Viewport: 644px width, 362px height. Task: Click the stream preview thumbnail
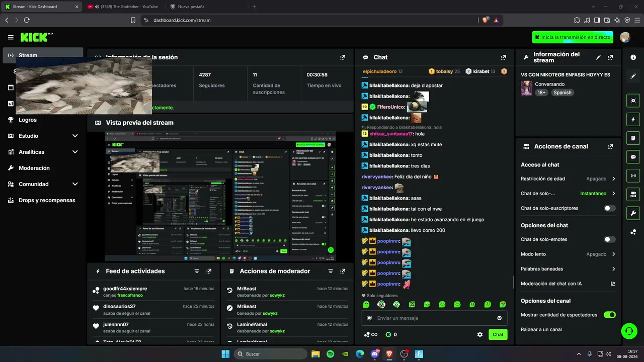click(x=220, y=197)
